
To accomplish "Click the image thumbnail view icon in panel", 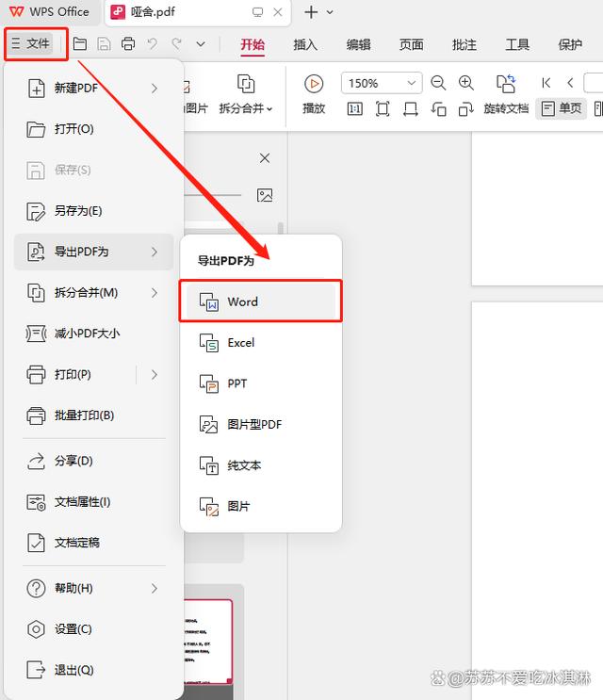I will tap(265, 195).
